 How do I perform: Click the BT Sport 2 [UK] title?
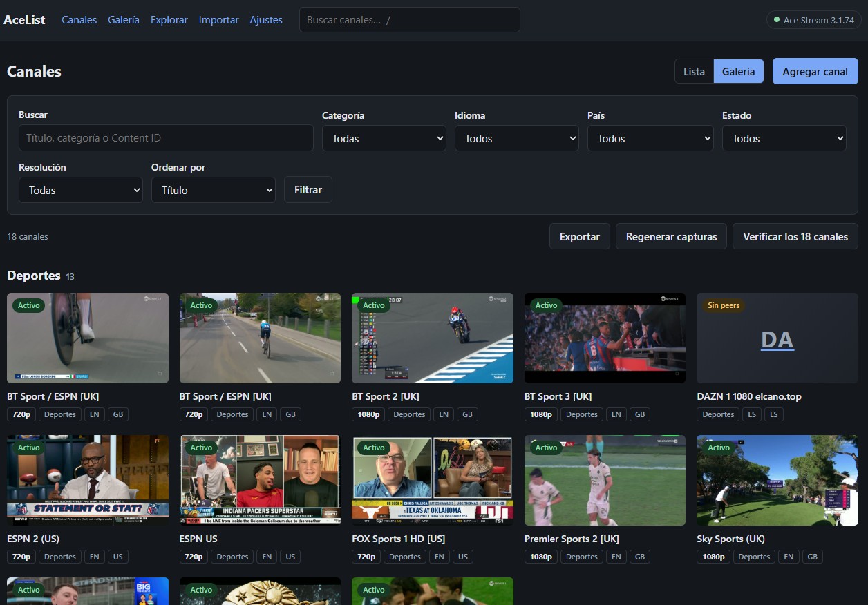pyautogui.click(x=386, y=396)
